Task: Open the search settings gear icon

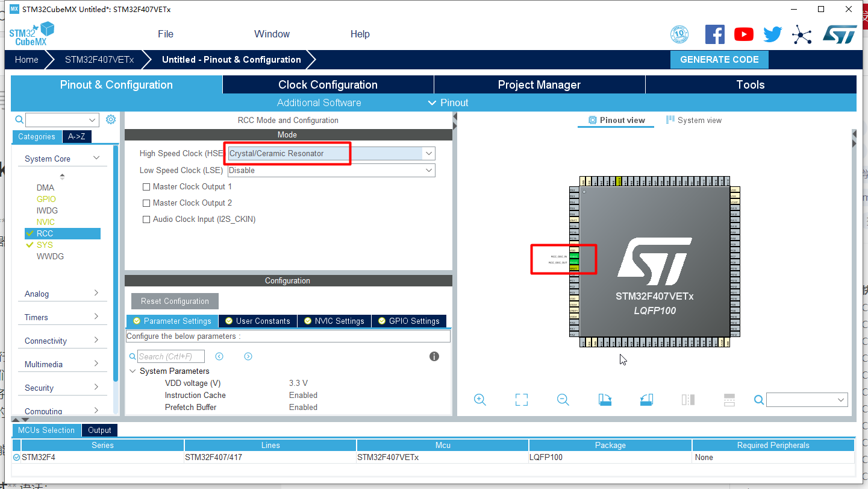Action: 110,119
